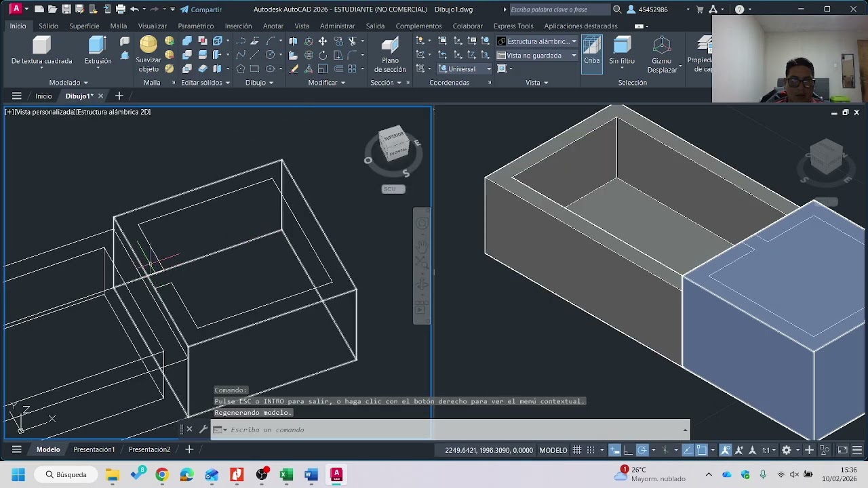The height and width of the screenshot is (488, 868).
Task: Toggle polar tracking in the status bar
Action: (642, 449)
